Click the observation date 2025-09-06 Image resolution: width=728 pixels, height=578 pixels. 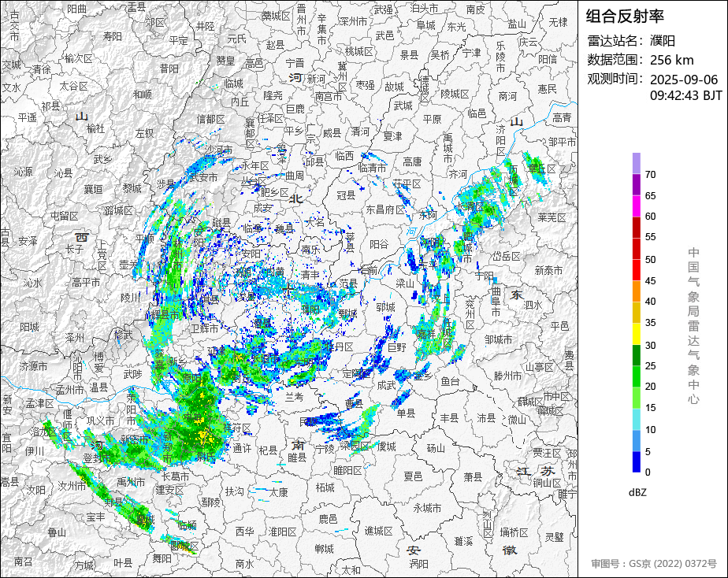point(684,80)
